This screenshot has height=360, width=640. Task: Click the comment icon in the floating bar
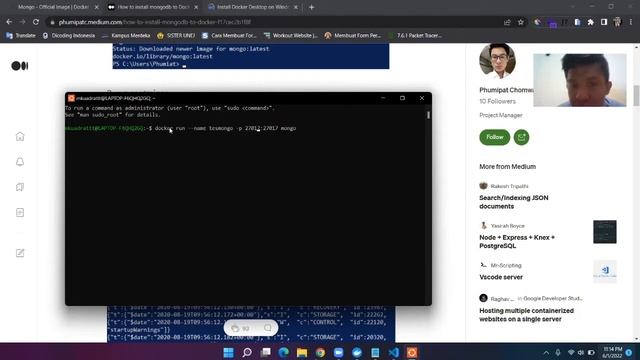click(x=267, y=328)
